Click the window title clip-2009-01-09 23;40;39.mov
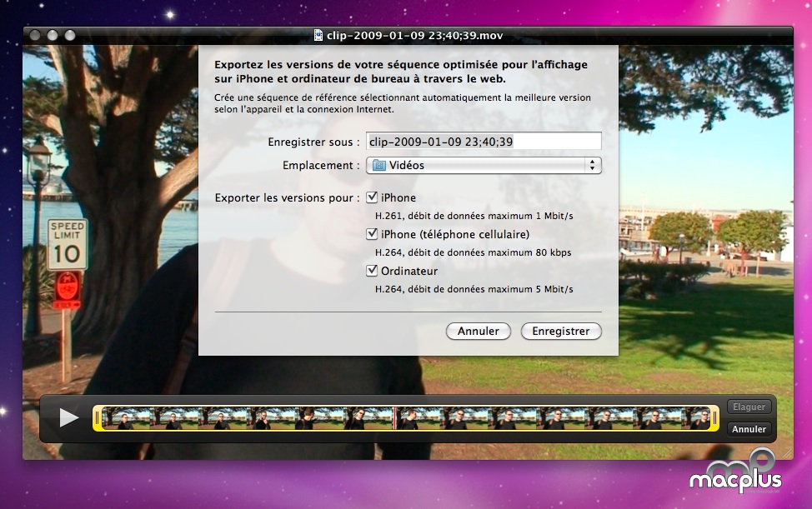This screenshot has width=812, height=509. click(415, 35)
